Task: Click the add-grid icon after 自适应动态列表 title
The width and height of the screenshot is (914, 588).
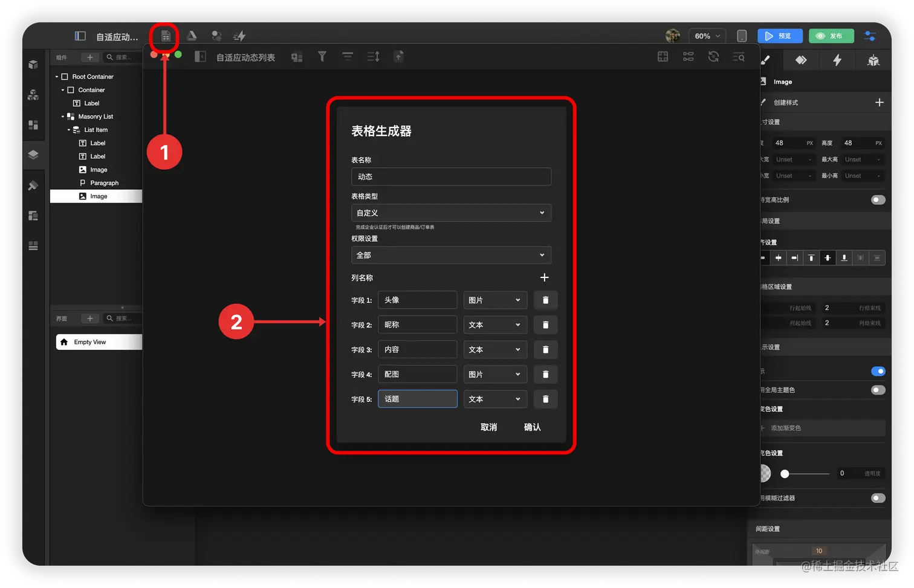Action: [x=297, y=57]
